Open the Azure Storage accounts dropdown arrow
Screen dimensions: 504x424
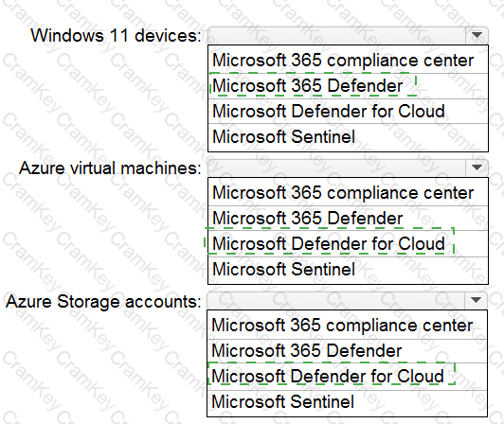coord(476,300)
